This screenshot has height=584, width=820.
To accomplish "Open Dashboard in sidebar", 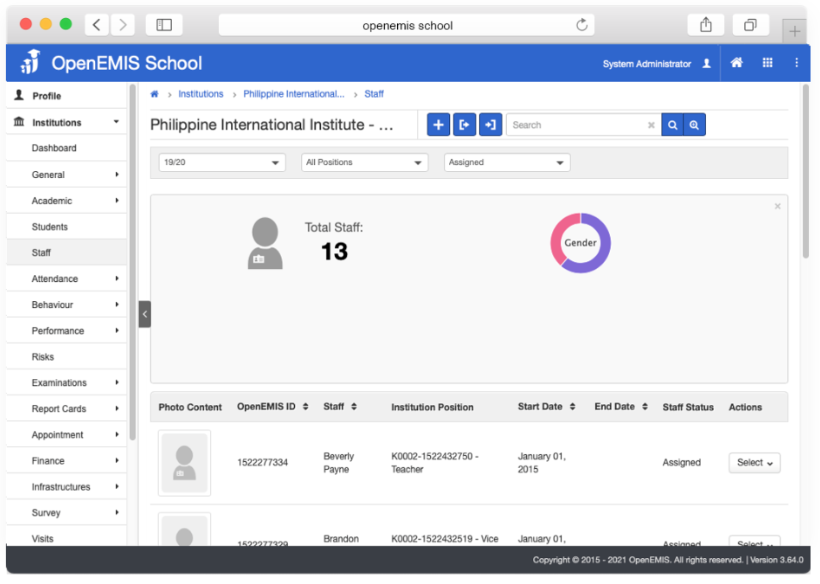I will pos(66,148).
